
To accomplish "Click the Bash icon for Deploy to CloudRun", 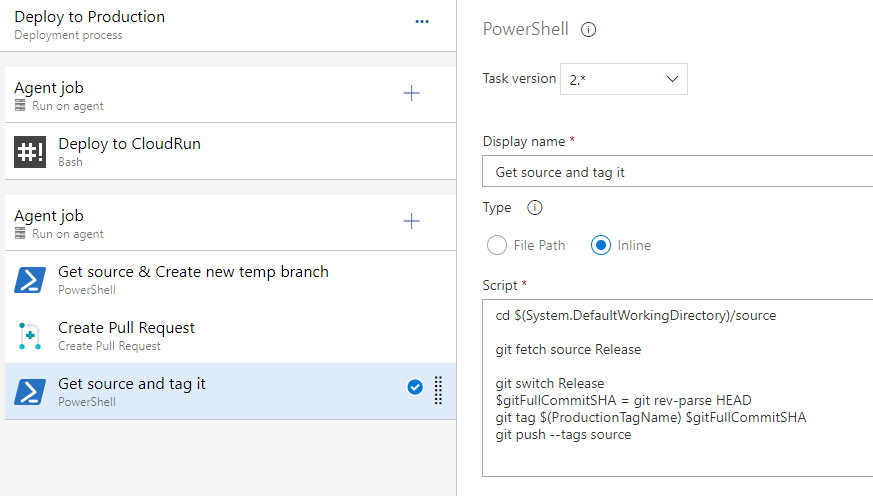I will 30,152.
